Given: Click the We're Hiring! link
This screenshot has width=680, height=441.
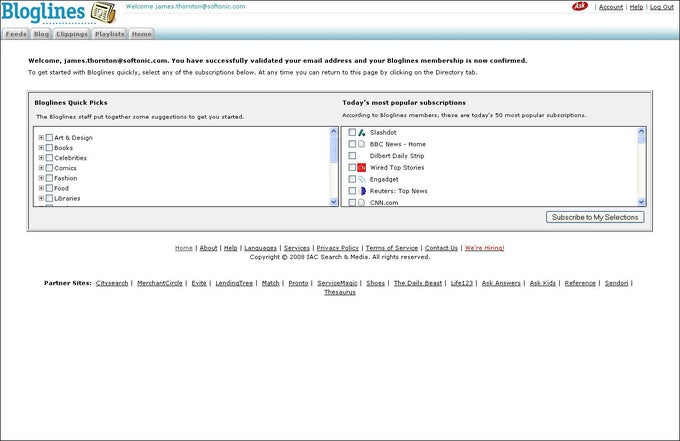Looking at the screenshot, I should (484, 248).
